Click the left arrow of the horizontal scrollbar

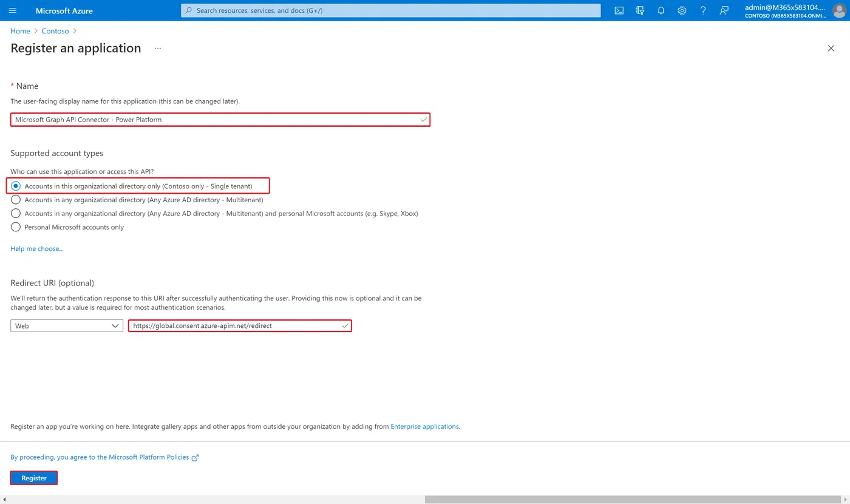[5, 500]
